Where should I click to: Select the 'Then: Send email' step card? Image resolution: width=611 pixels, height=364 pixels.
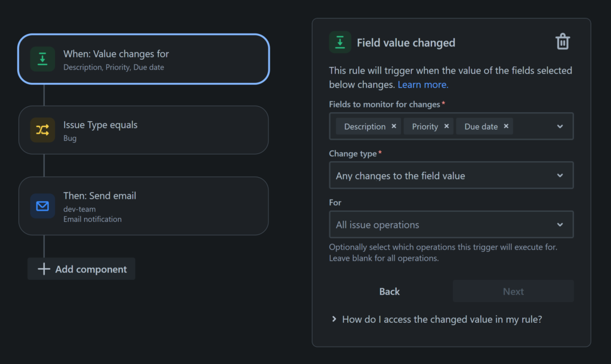[143, 206]
